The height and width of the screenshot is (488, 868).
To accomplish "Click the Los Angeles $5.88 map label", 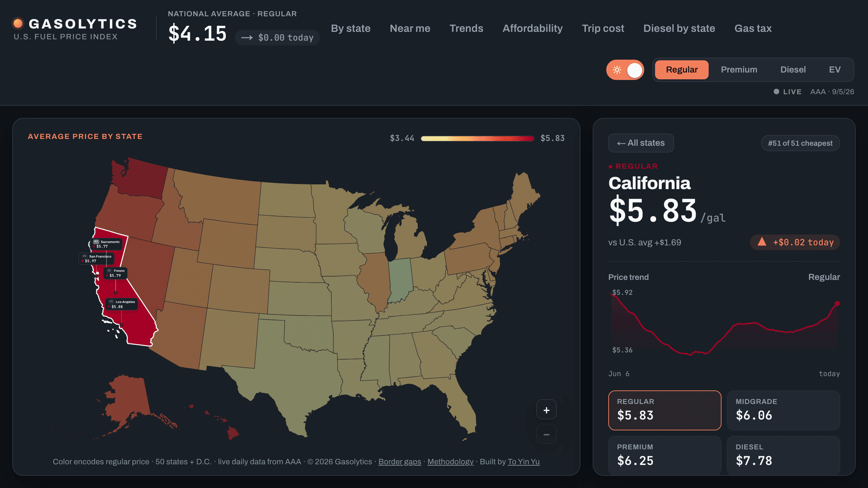I will 121,304.
